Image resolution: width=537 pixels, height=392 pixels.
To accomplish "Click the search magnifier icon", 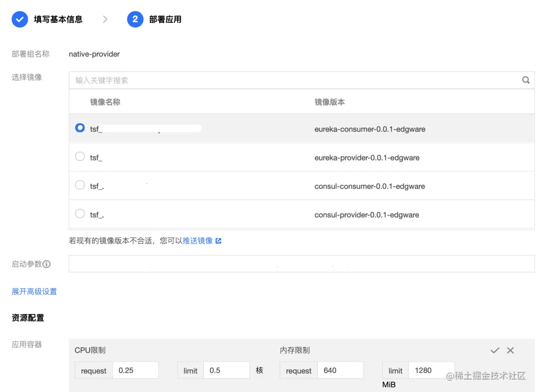I will pyautogui.click(x=526, y=79).
